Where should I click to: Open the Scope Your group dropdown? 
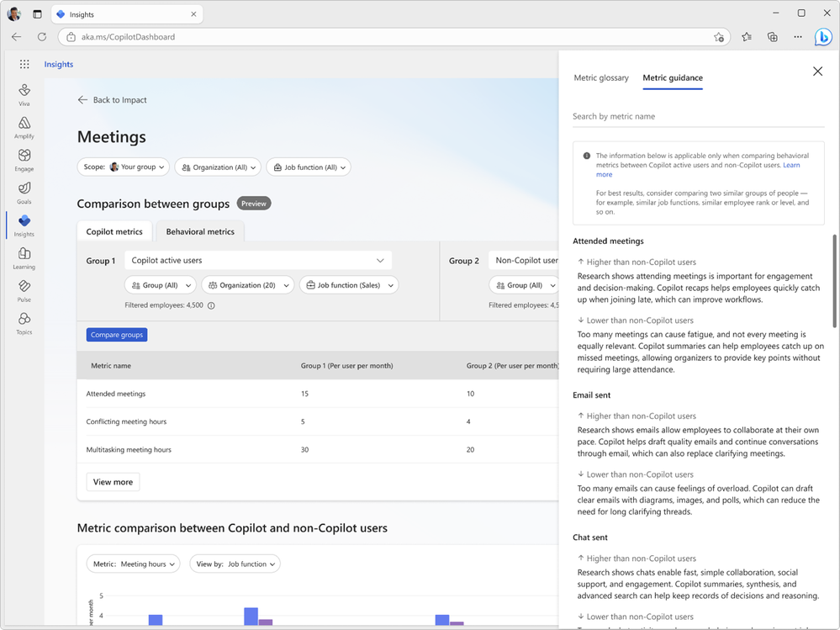tap(124, 167)
